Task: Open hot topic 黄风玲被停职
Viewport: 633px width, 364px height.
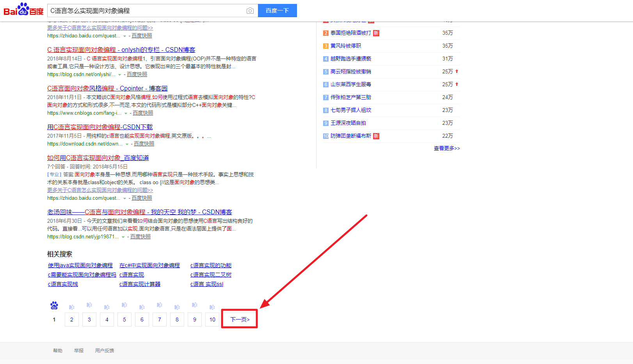Action: click(346, 46)
